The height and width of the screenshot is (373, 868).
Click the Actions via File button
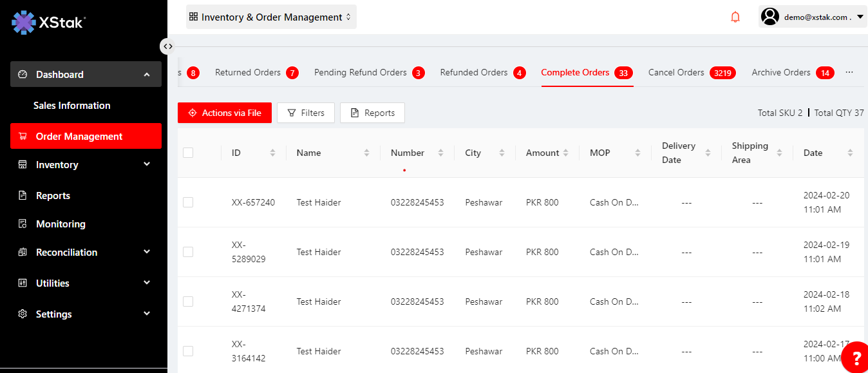pyautogui.click(x=225, y=113)
